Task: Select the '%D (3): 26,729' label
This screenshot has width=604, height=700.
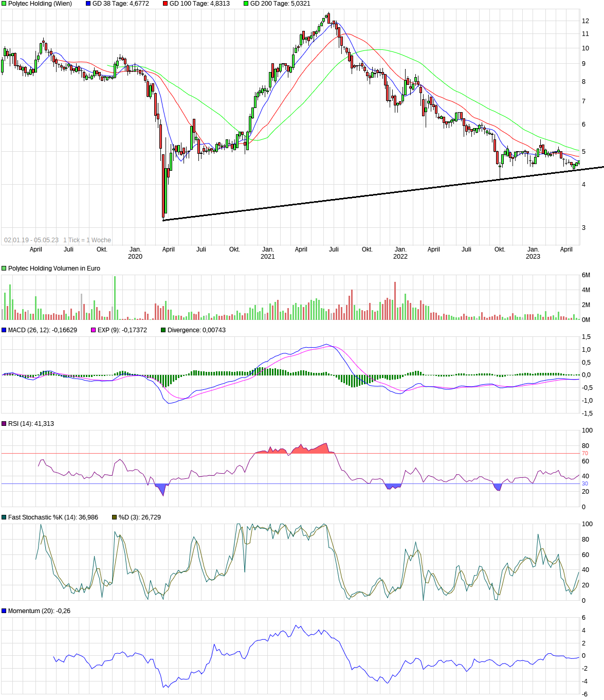Action: tap(140, 517)
